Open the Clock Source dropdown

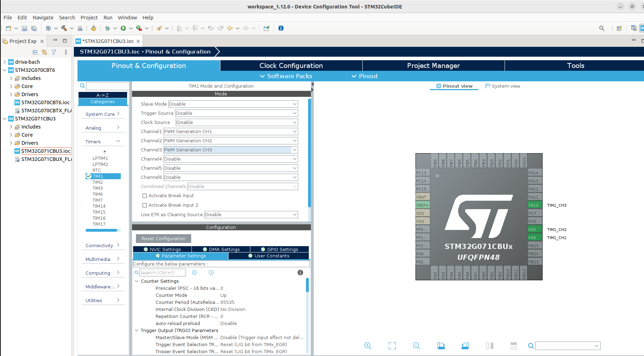pyautogui.click(x=236, y=123)
